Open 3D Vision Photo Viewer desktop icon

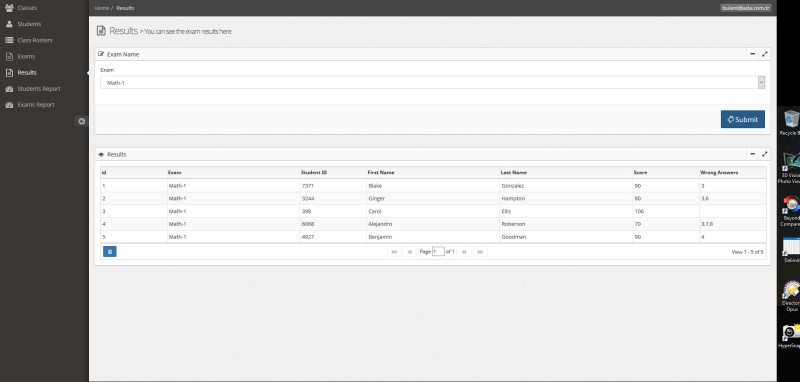pyautogui.click(x=790, y=168)
